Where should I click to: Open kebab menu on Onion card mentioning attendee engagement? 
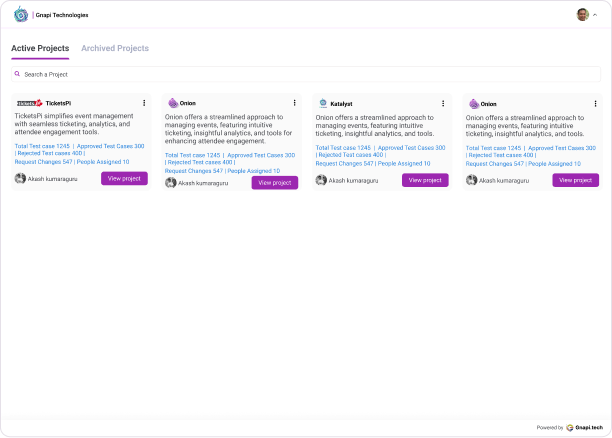pyautogui.click(x=294, y=103)
